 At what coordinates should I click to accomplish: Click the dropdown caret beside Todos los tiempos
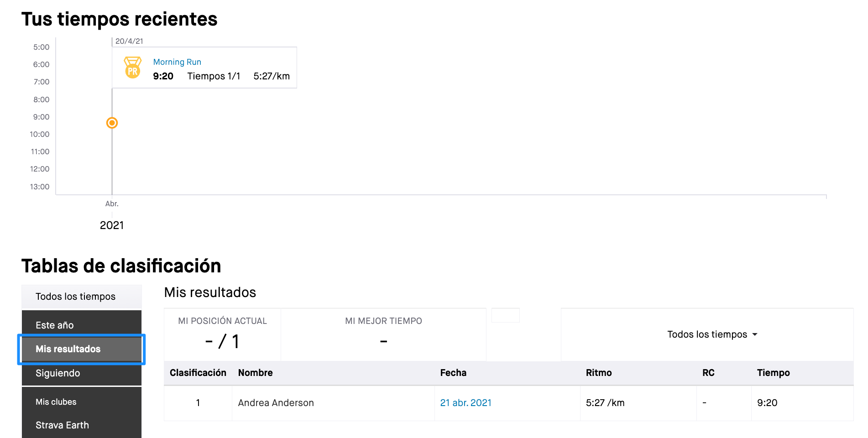coord(755,334)
